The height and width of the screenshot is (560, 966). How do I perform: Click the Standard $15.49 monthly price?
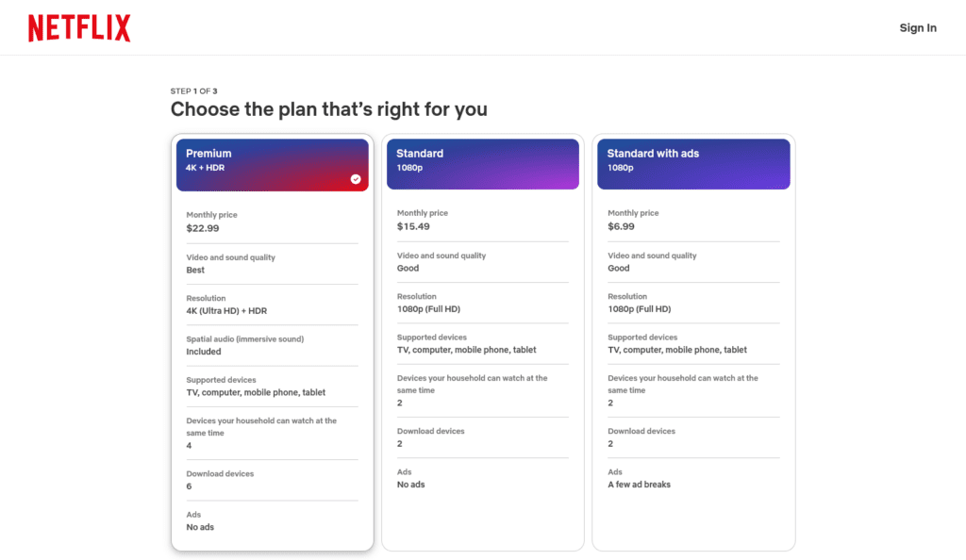[x=413, y=226]
